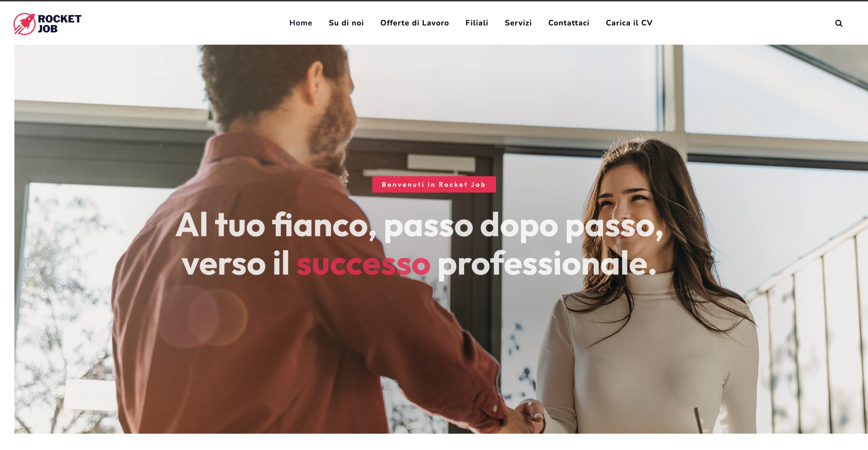The width and height of the screenshot is (868, 450).
Task: Click the Contattaci navigation link
Action: point(568,23)
